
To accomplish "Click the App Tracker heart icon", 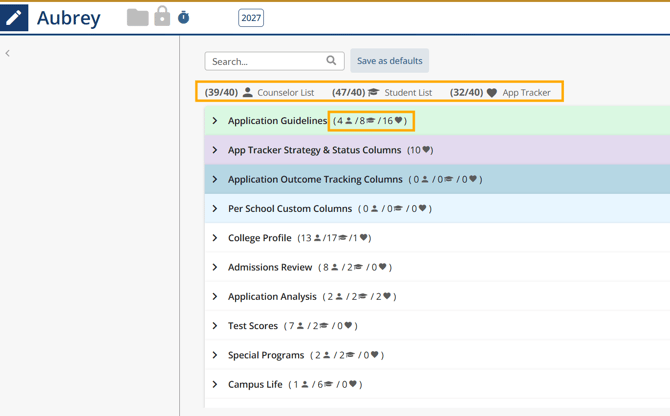I will (491, 93).
